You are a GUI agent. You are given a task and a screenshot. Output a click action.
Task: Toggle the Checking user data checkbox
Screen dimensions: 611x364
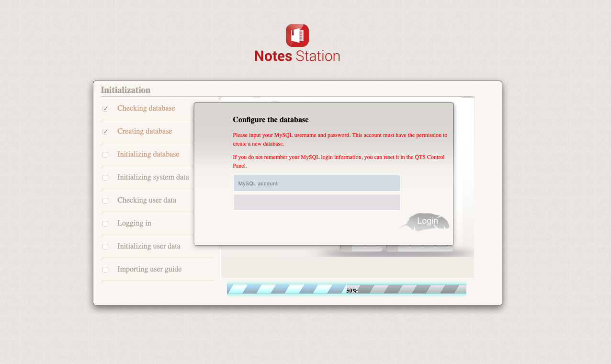pyautogui.click(x=105, y=201)
